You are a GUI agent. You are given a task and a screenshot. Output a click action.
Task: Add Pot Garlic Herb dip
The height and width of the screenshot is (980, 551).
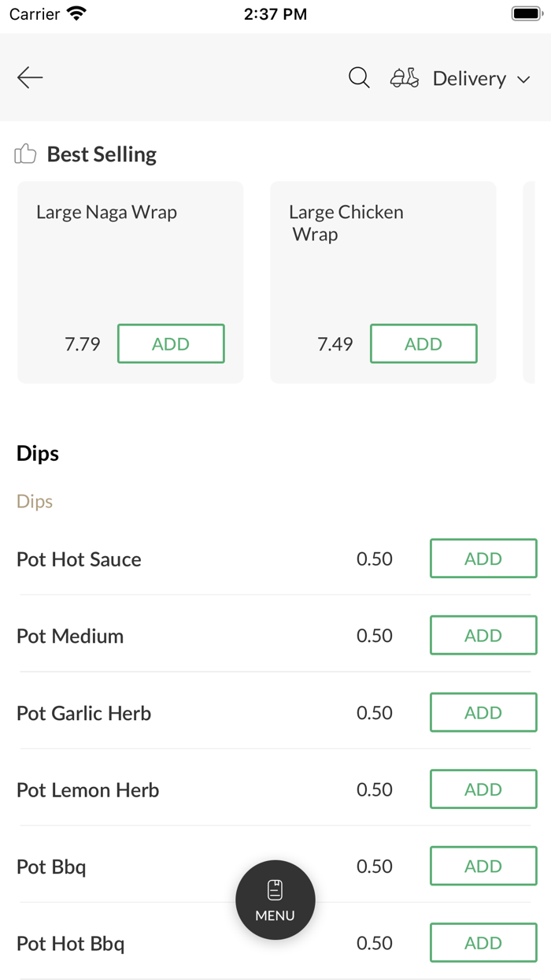pos(483,712)
